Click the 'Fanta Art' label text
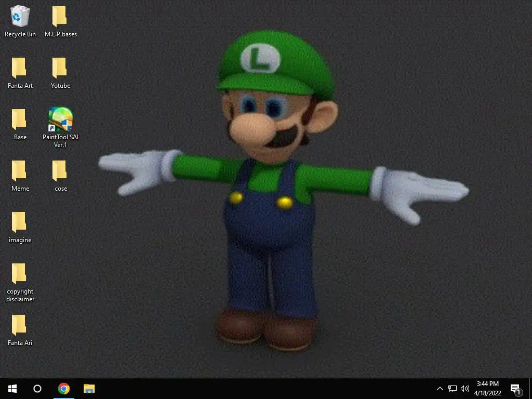 pyautogui.click(x=20, y=86)
